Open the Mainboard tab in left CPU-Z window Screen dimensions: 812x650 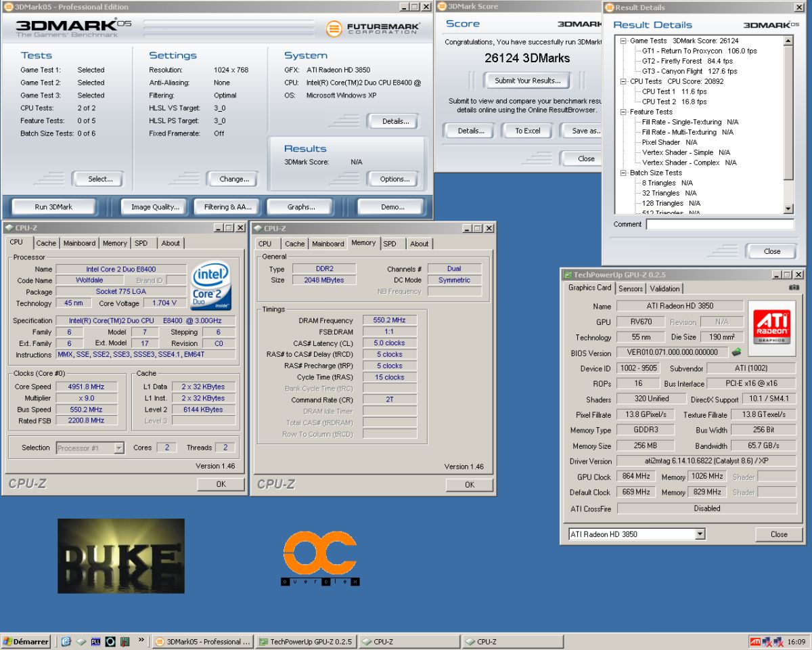pyautogui.click(x=79, y=243)
